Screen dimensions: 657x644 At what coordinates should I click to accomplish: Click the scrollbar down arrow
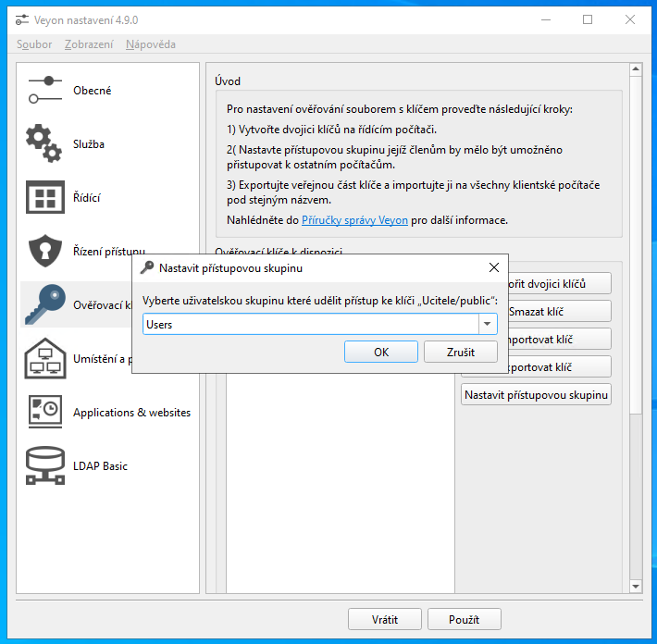[636, 586]
